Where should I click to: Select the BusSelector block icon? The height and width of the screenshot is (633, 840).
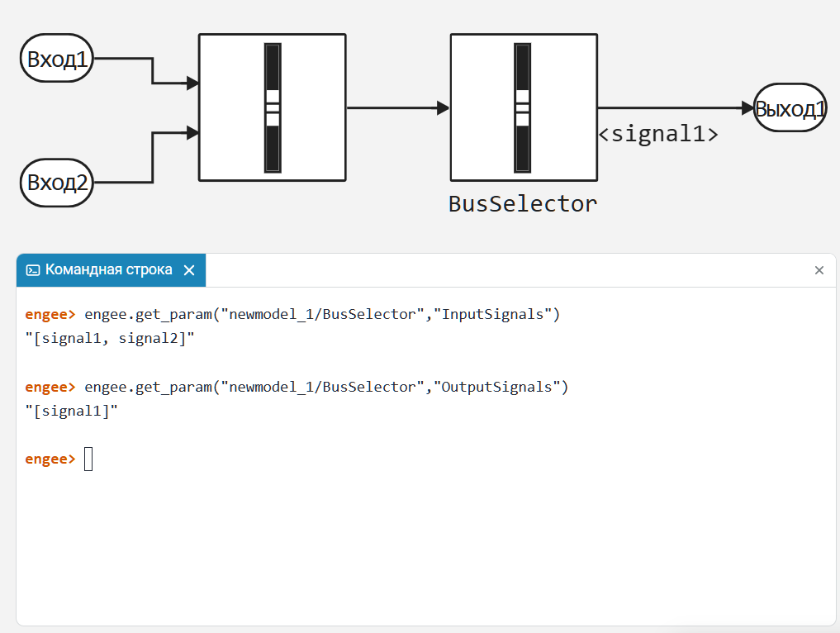[523, 107]
